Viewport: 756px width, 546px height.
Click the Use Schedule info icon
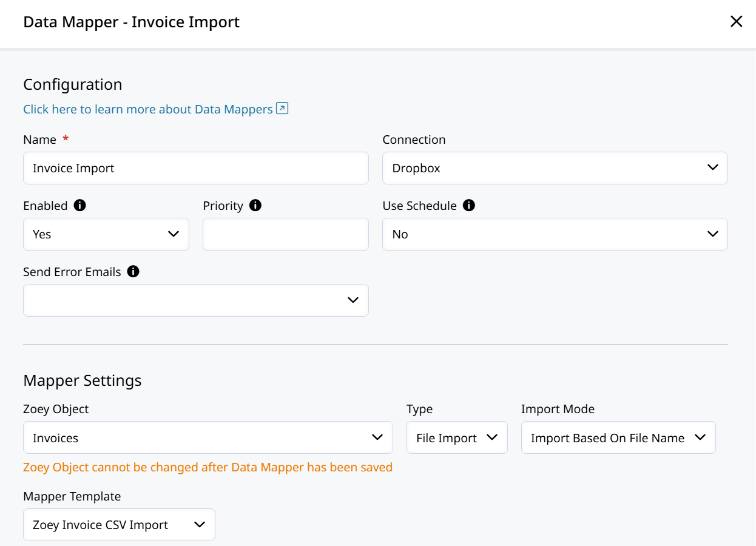[x=468, y=206]
